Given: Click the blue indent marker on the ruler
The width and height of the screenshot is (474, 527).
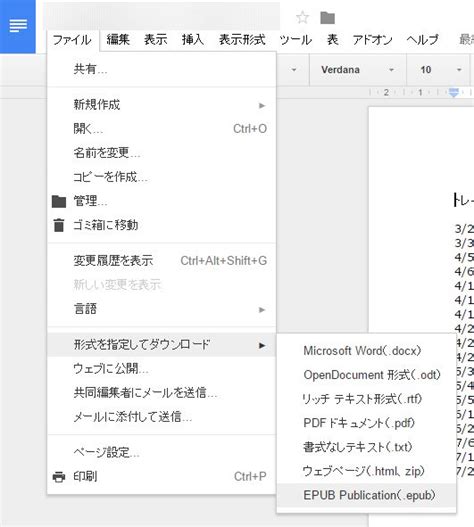Looking at the screenshot, I should [x=453, y=92].
